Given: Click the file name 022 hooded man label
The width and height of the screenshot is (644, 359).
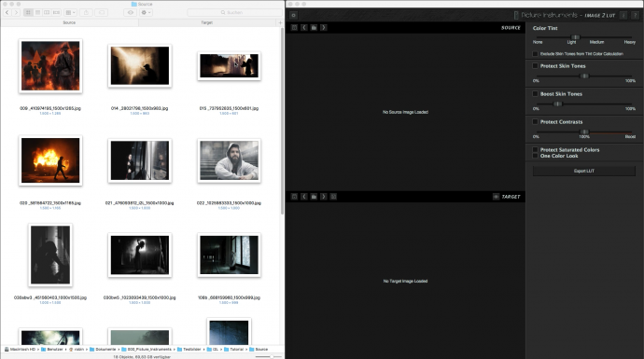Looking at the screenshot, I should 230,202.
